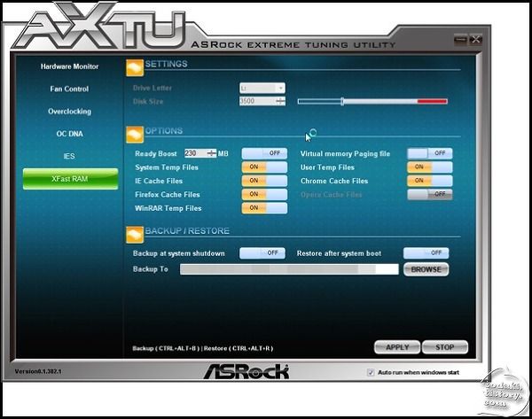
Task: Click the Backup ( CTRL+ALT+B ) shortcut text
Action: [166, 348]
